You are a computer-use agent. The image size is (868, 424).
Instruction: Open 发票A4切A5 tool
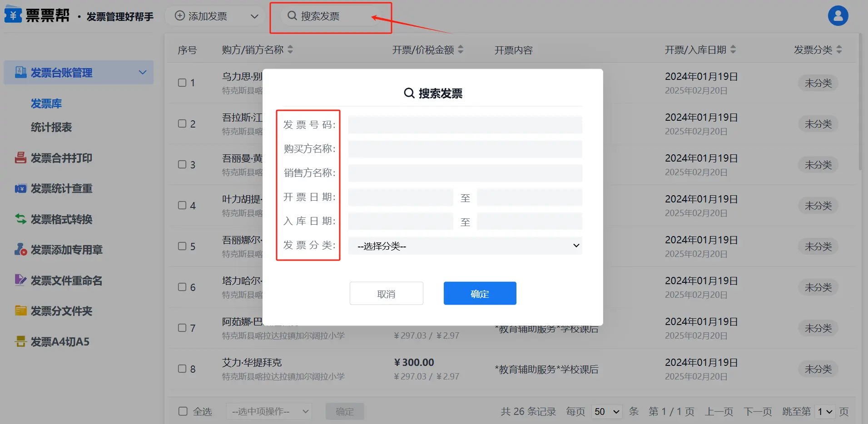point(60,342)
